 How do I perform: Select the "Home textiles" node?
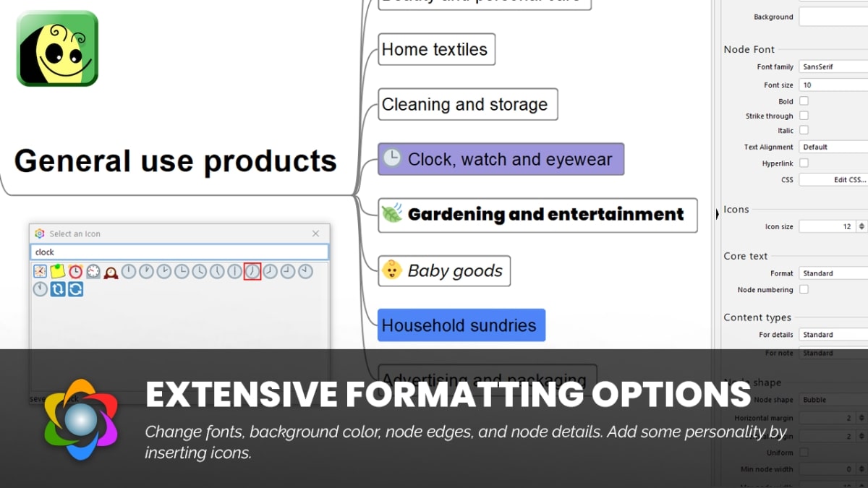(x=437, y=49)
